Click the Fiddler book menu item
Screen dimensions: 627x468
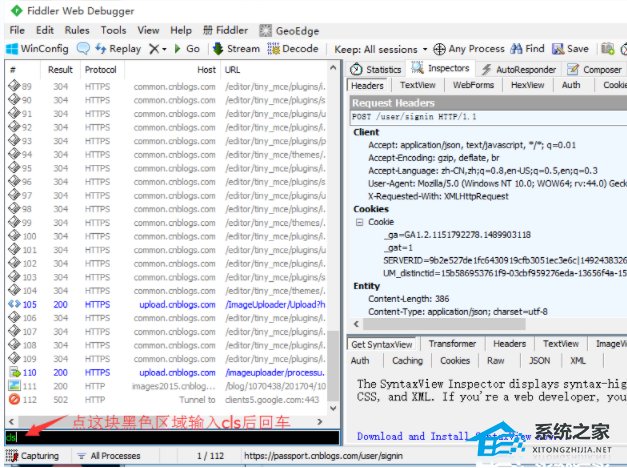[226, 30]
